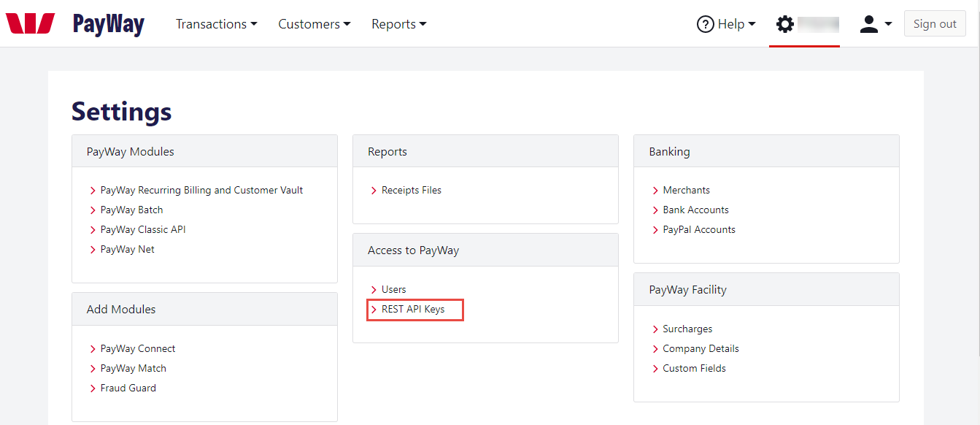Open the Merchants link

[x=687, y=190]
